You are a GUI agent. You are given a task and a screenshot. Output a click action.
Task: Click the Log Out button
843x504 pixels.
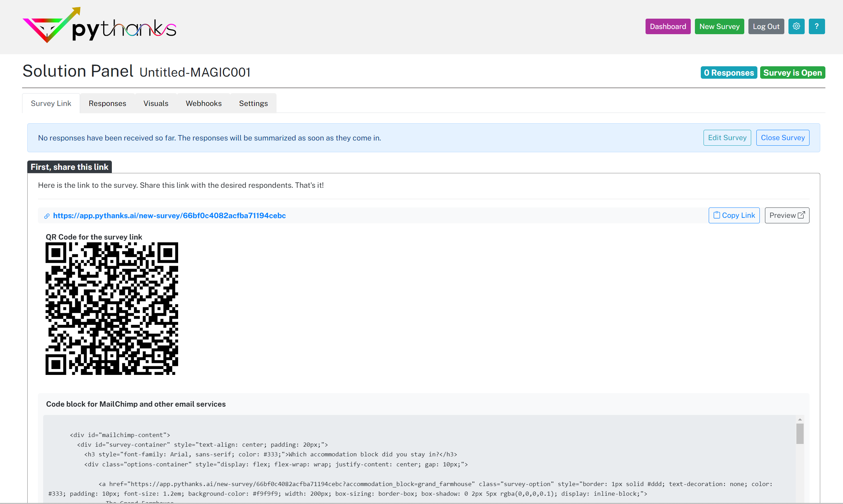point(766,26)
